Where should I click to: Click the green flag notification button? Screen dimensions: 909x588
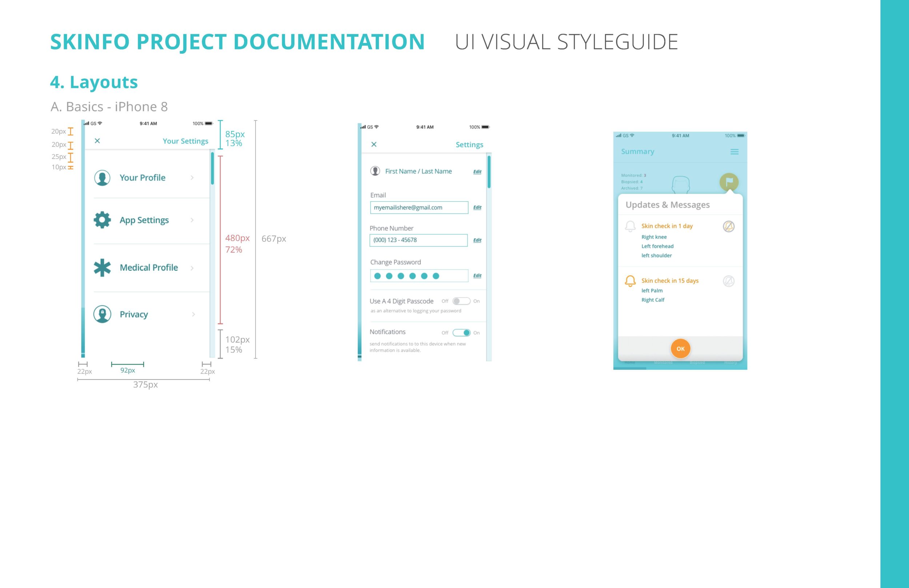click(729, 182)
